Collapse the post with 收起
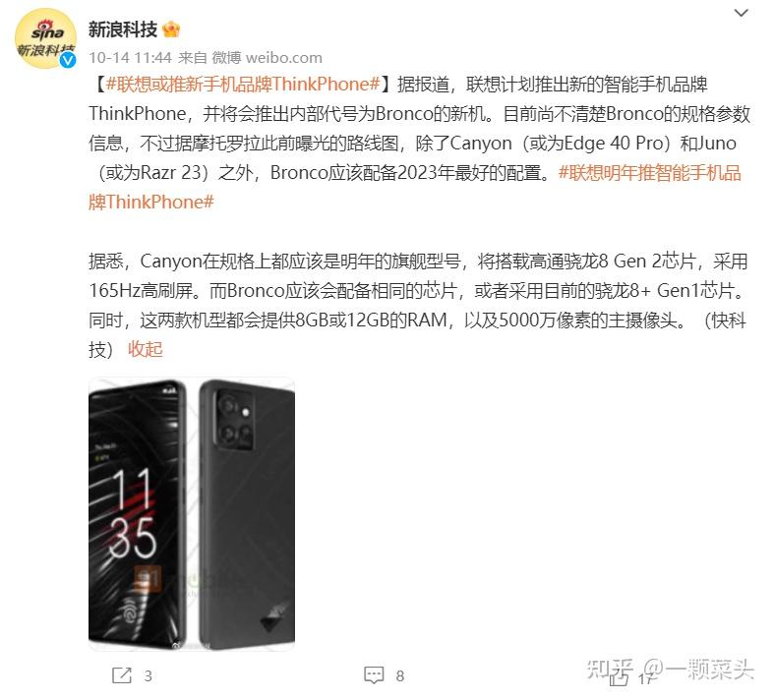This screenshot has width=774, height=700. (146, 349)
